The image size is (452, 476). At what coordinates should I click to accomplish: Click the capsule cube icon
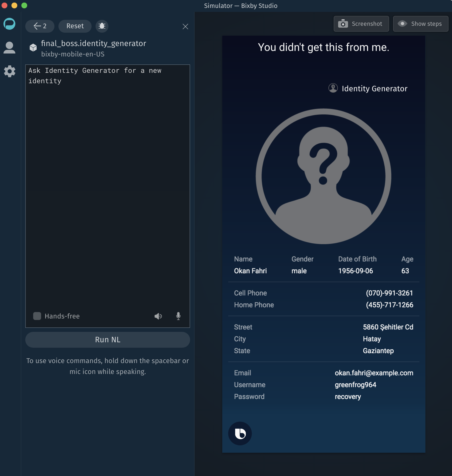(33, 48)
